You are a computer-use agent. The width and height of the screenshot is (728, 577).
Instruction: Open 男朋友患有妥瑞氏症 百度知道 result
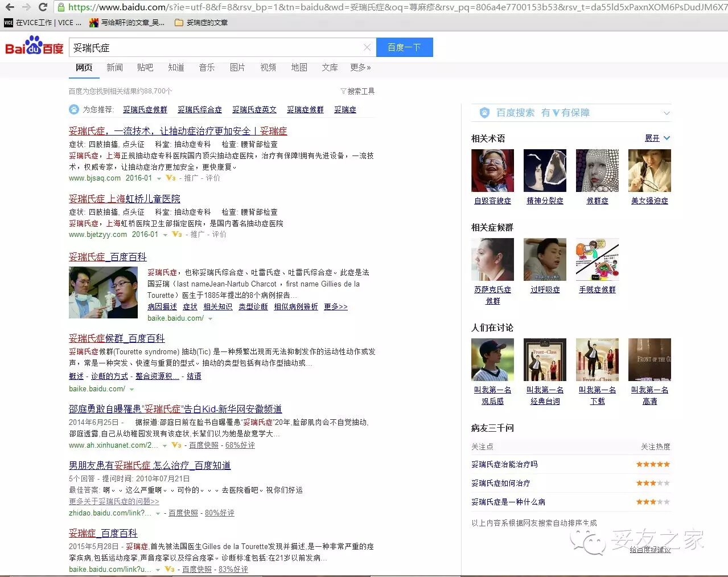click(x=150, y=465)
